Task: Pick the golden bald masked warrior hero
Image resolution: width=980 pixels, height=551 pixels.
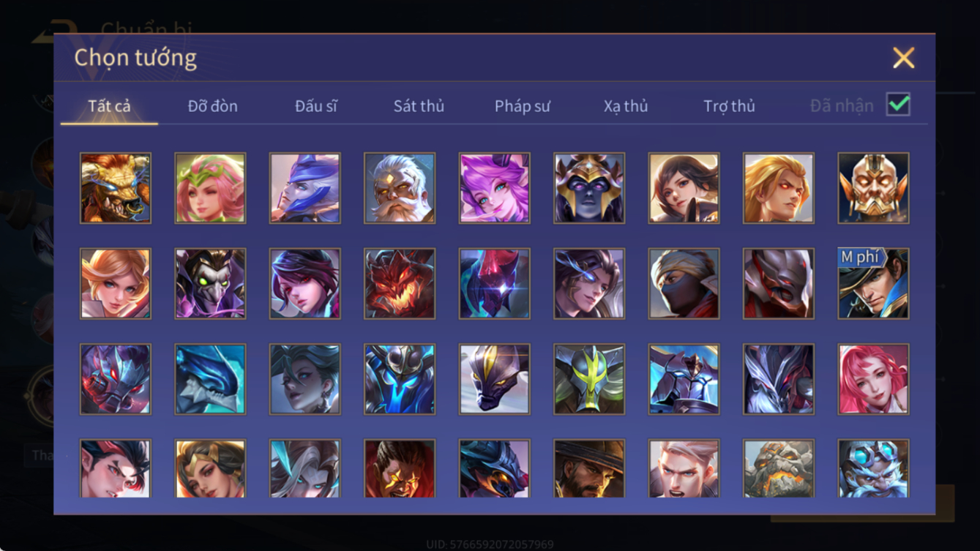Action: 873,188
